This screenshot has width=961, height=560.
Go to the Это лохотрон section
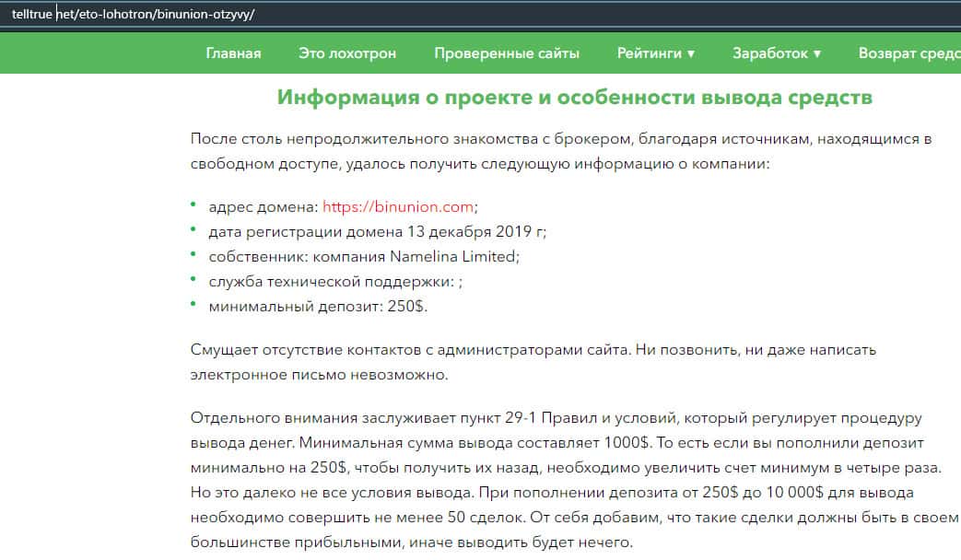(x=347, y=53)
